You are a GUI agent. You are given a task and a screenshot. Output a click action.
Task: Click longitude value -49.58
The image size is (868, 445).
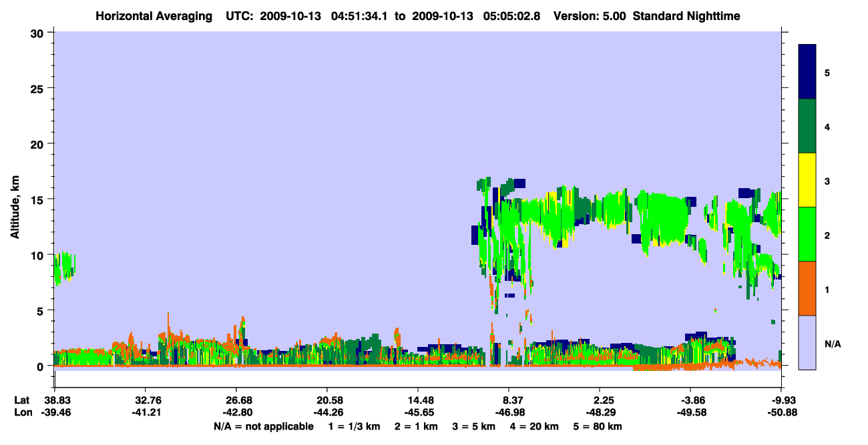(x=690, y=412)
